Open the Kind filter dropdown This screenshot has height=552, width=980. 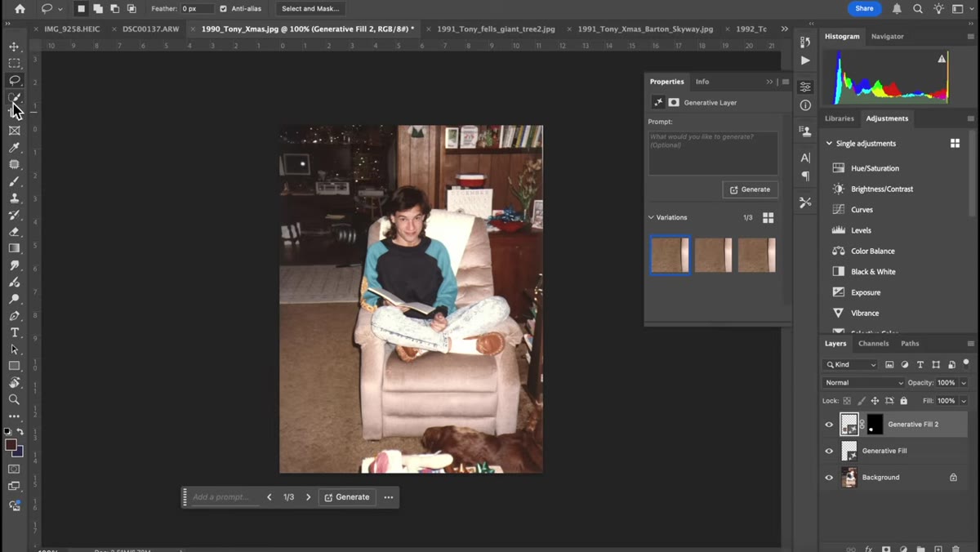[851, 365]
